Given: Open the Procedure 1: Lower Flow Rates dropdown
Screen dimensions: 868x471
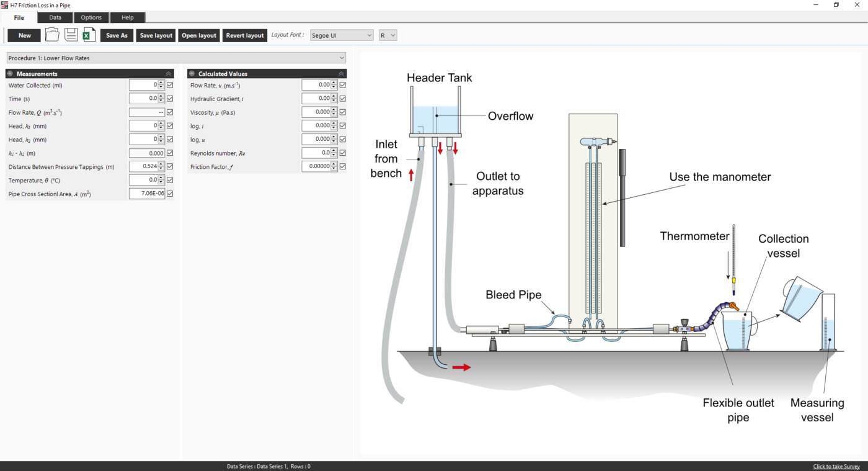Looking at the screenshot, I should click(x=176, y=58).
